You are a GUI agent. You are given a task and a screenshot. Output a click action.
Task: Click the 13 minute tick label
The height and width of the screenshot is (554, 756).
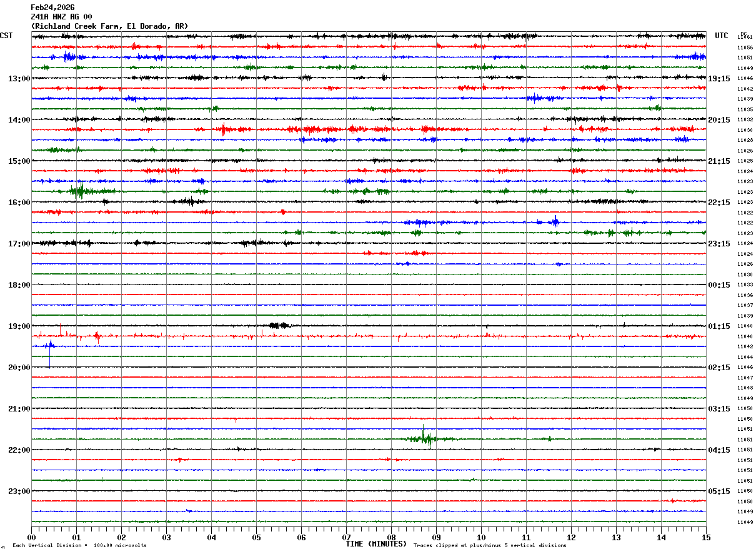coord(616,537)
